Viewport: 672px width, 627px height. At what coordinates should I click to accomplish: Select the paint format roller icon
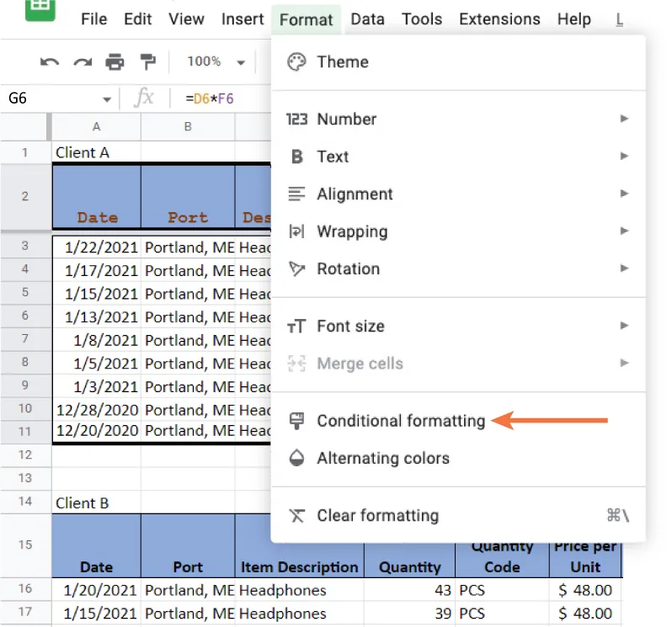pyautogui.click(x=147, y=61)
